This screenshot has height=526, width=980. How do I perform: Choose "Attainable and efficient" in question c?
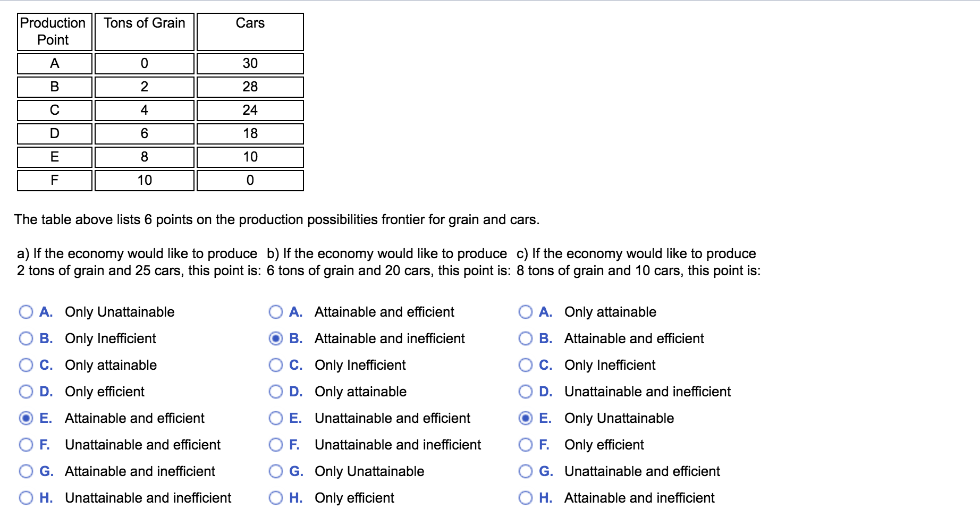point(526,338)
